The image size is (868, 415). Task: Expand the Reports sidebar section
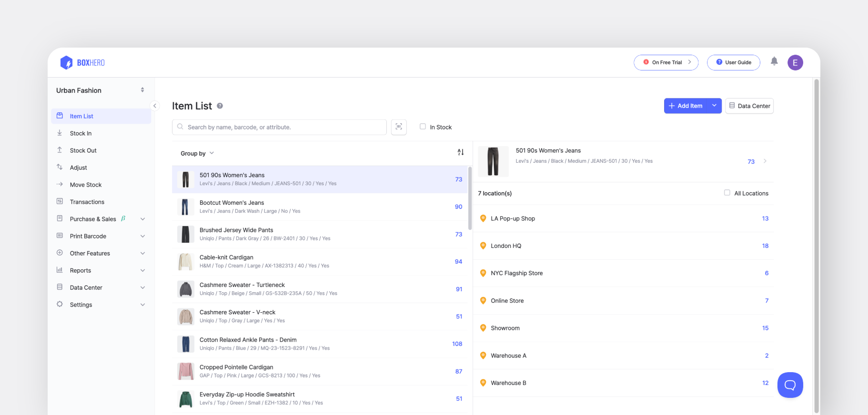[x=101, y=270]
